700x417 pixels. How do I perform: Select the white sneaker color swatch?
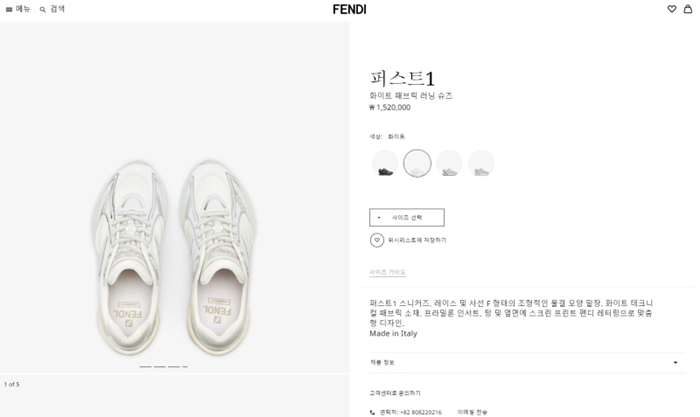(x=417, y=163)
